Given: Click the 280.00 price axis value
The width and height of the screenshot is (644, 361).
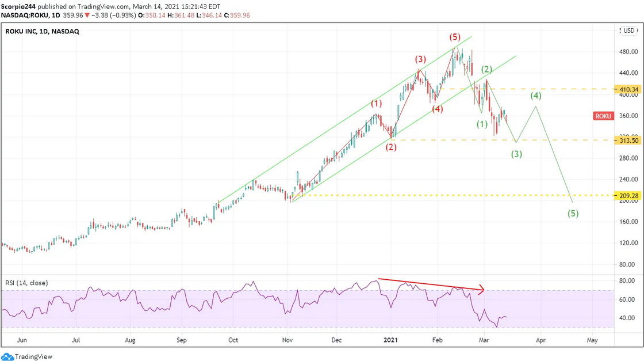Looking at the screenshot, I should coord(629,158).
